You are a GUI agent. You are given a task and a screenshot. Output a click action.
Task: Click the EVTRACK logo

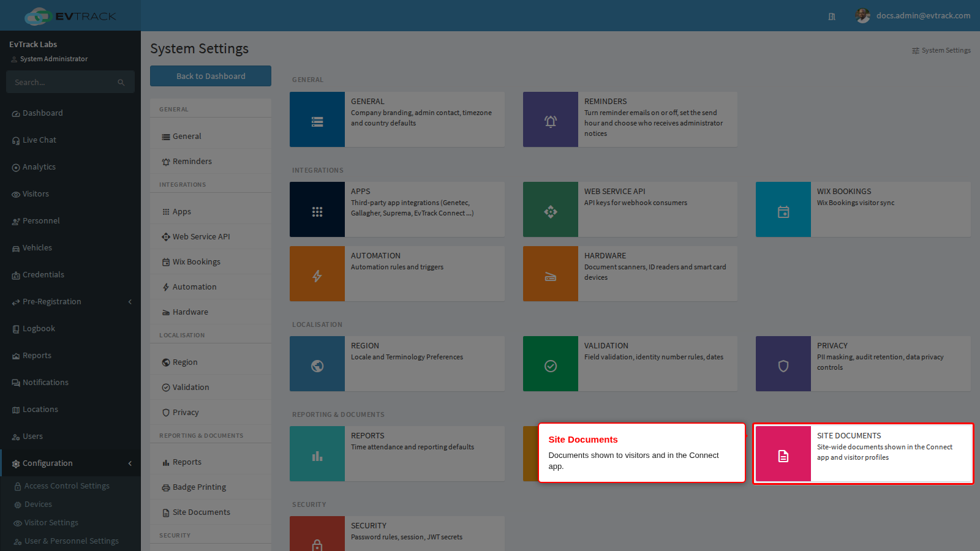[70, 16]
